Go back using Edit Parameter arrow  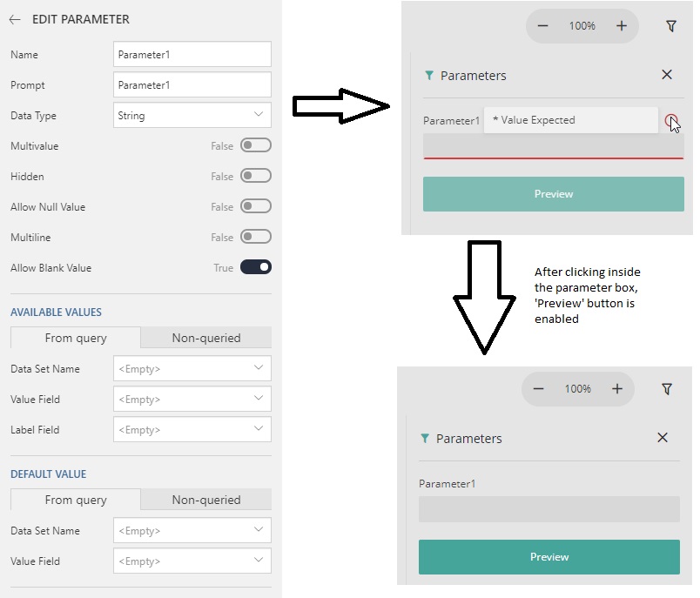[15, 19]
